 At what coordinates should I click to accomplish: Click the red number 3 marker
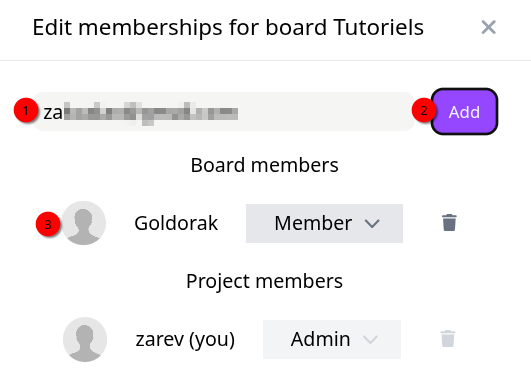click(48, 224)
